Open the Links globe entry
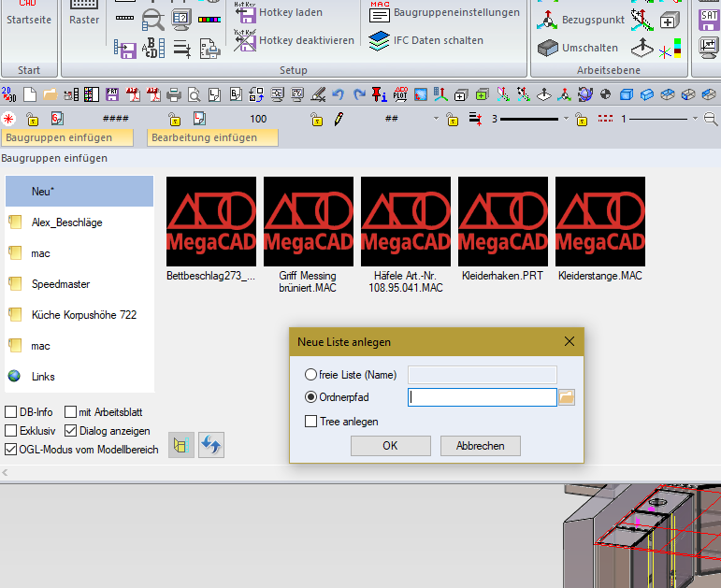This screenshot has height=588, width=721. pos(79,377)
